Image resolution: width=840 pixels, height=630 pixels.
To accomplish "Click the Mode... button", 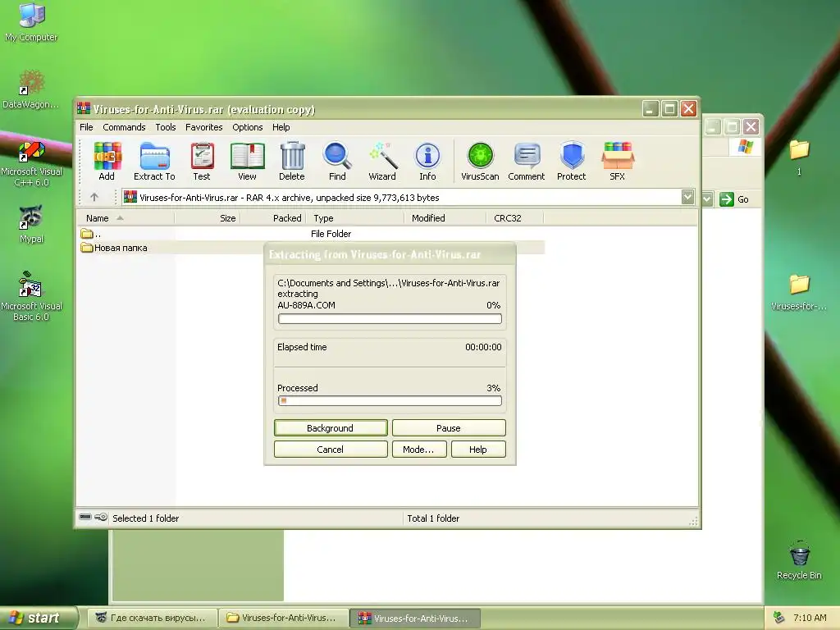I will [x=418, y=449].
